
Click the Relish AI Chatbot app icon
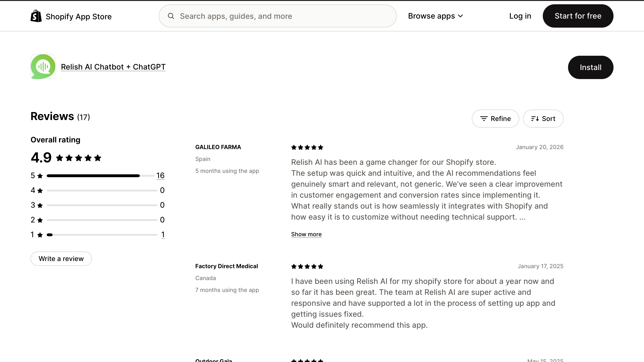tap(43, 67)
